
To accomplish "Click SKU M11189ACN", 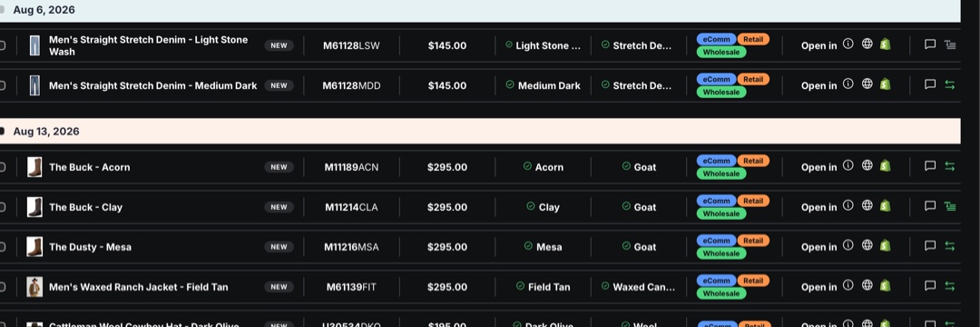I will 351,167.
